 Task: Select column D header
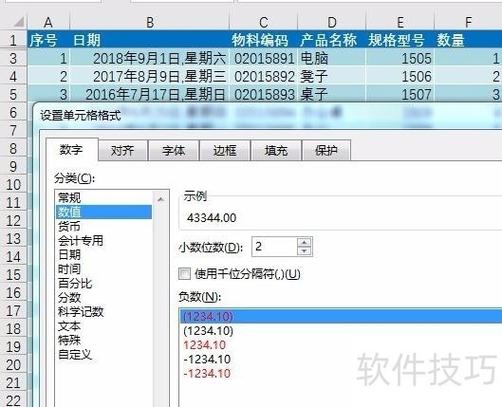332,22
